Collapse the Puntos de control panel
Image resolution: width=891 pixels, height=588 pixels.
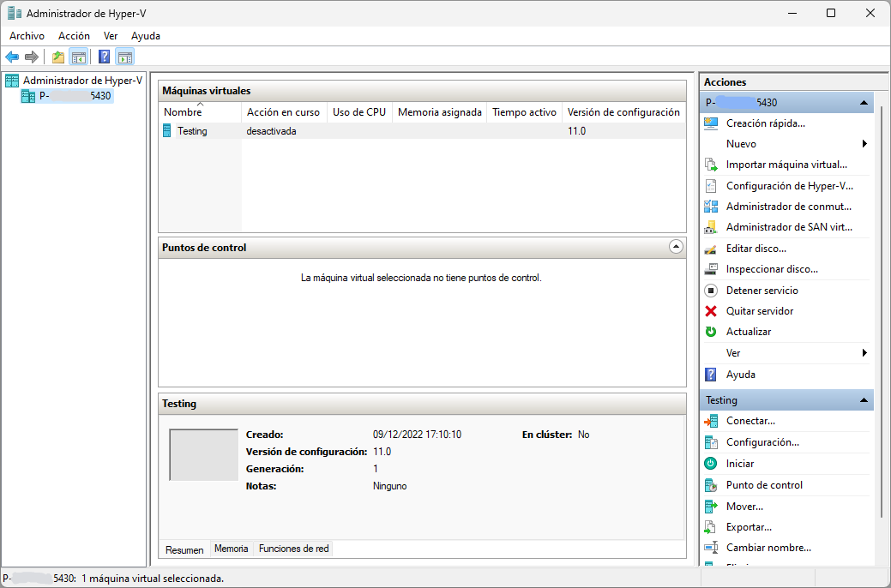coord(676,247)
